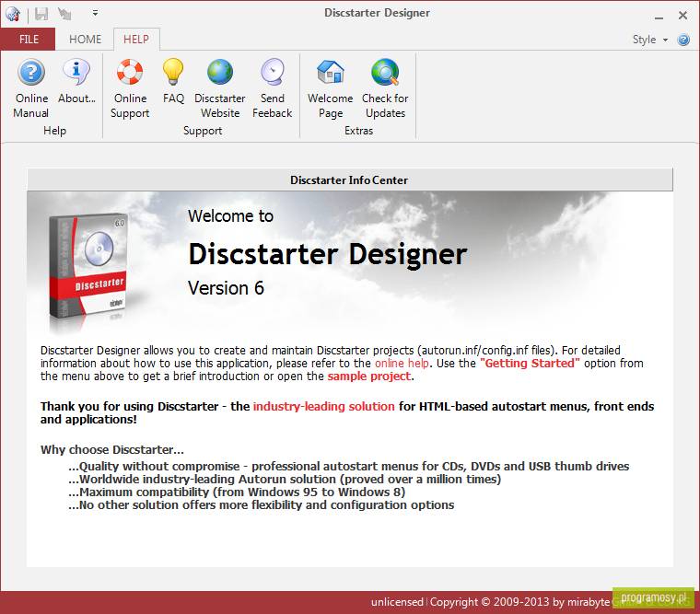Click "Why choose Discstarter..." text
700x614 pixels.
coord(112,450)
